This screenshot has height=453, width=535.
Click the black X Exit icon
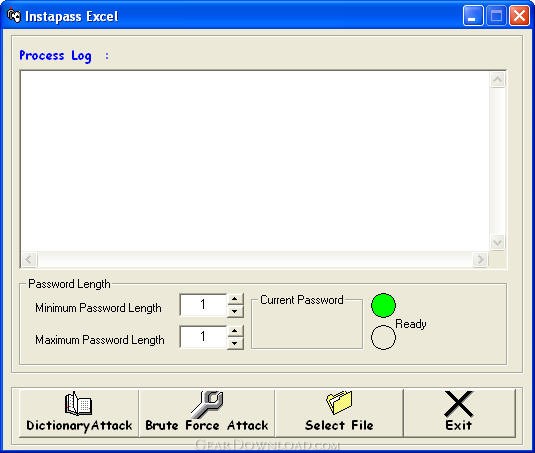point(459,404)
